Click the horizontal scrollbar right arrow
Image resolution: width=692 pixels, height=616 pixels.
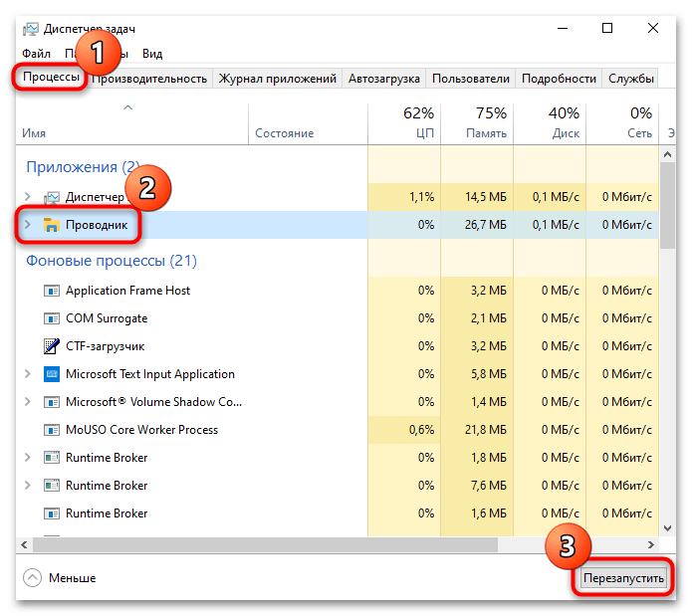[x=651, y=545]
